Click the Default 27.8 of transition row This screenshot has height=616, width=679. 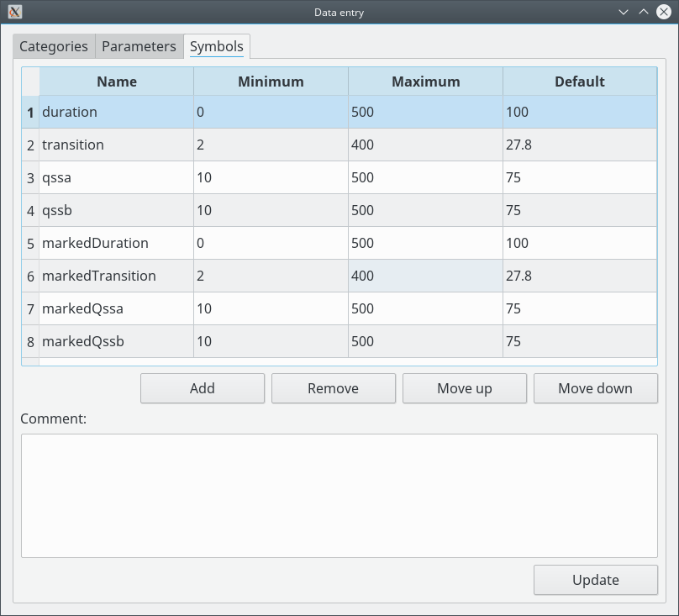[580, 145]
